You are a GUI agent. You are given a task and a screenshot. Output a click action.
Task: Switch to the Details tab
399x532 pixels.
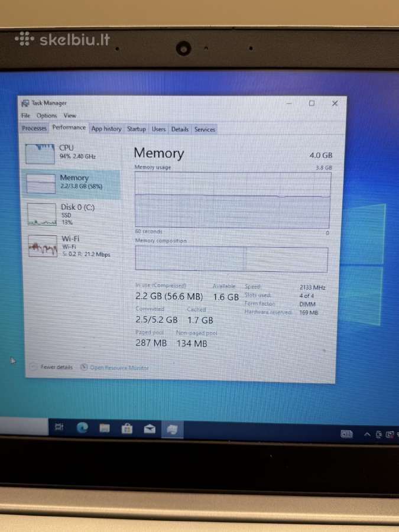[180, 129]
